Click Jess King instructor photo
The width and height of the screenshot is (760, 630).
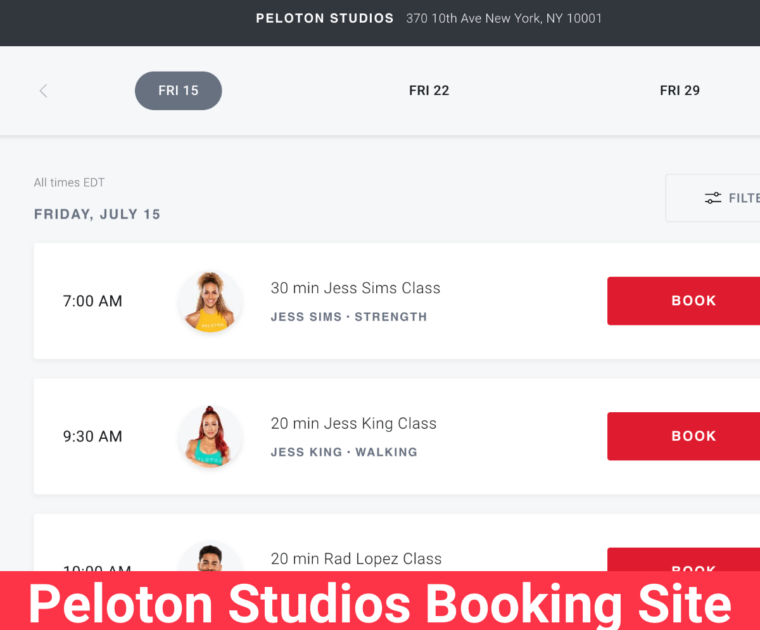210,436
